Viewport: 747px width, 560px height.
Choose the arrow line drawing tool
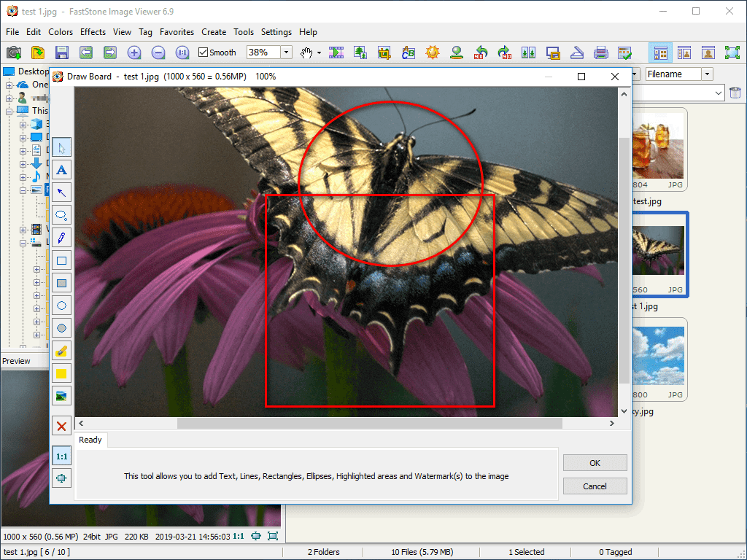coord(61,192)
